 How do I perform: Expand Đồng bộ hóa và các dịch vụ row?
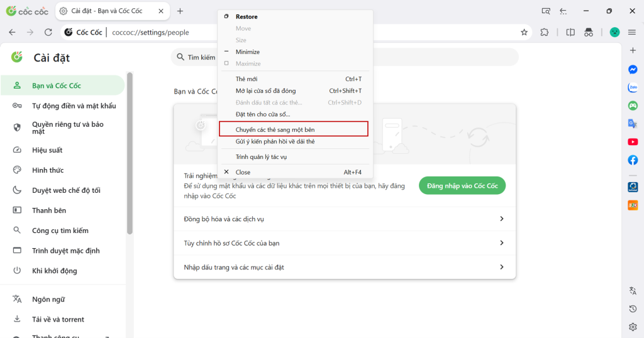click(x=345, y=219)
